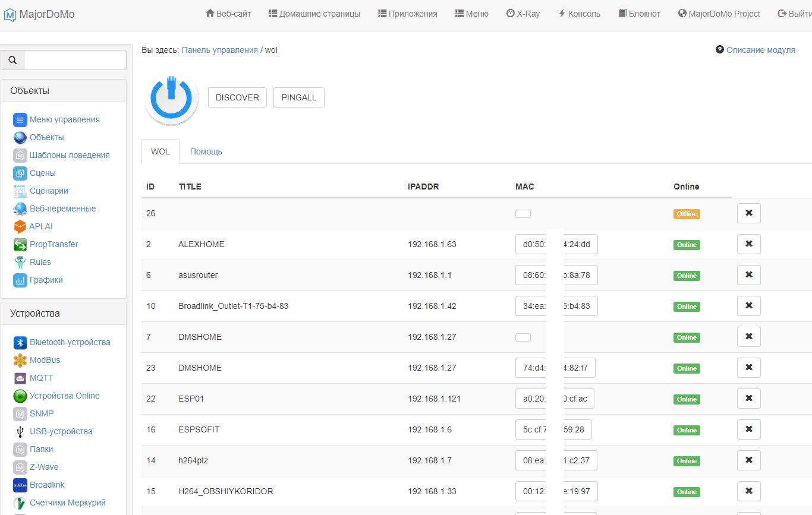Open the Bluetooth-устройства sidebar icon
This screenshot has height=515, width=812.
coord(20,342)
